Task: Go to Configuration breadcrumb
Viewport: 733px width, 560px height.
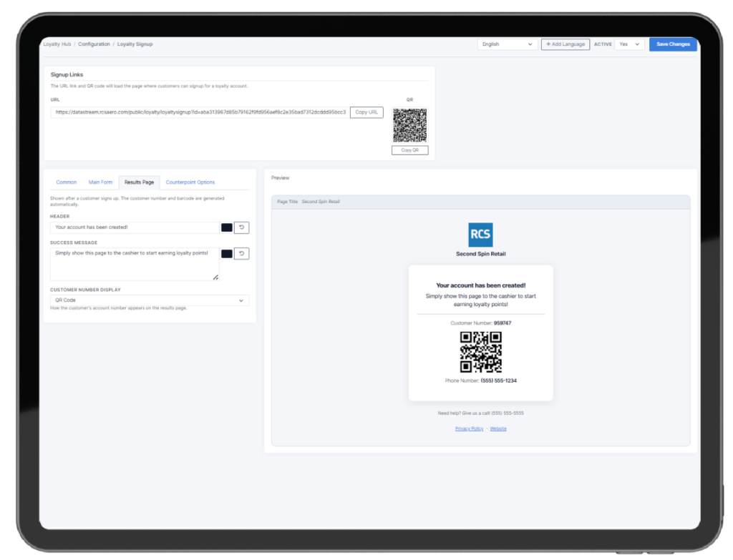Action: [x=94, y=44]
